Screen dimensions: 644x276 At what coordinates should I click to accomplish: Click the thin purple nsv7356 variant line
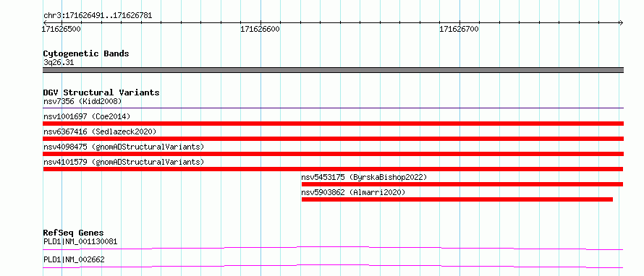coord(333,108)
